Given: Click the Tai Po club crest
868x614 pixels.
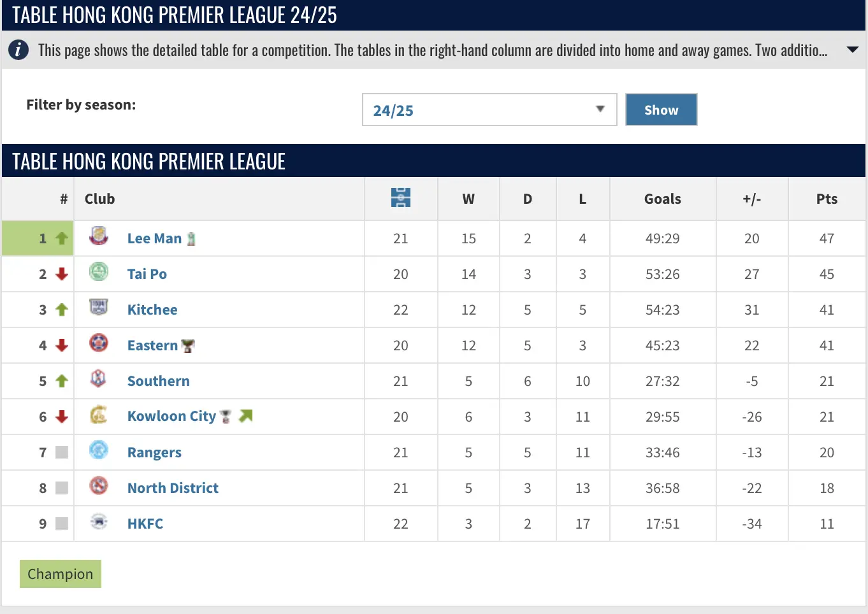Looking at the screenshot, I should point(99,272).
